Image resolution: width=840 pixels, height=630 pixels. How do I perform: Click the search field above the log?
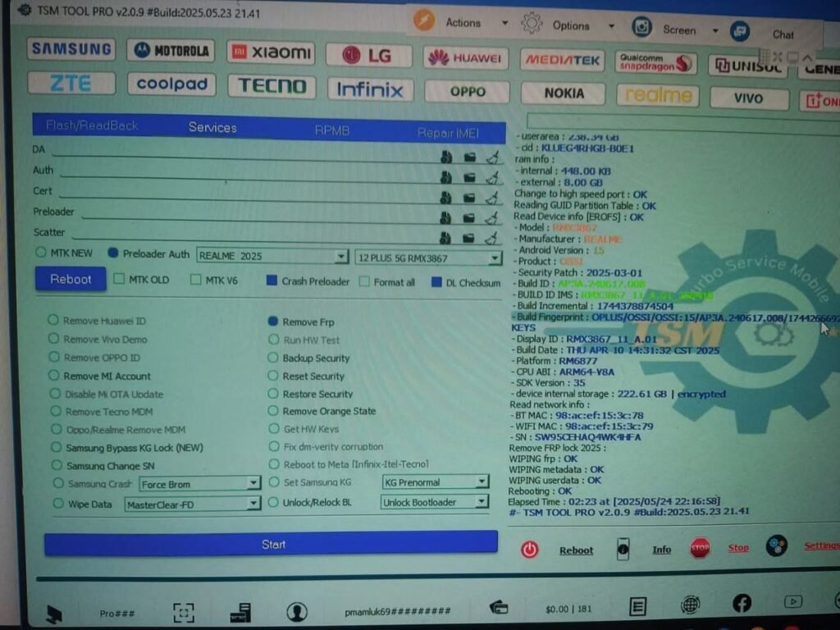683,122
